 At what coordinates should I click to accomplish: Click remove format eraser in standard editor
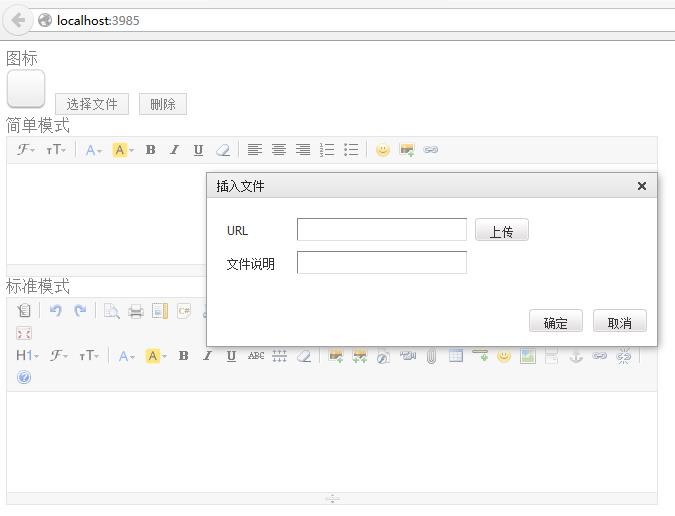click(304, 356)
